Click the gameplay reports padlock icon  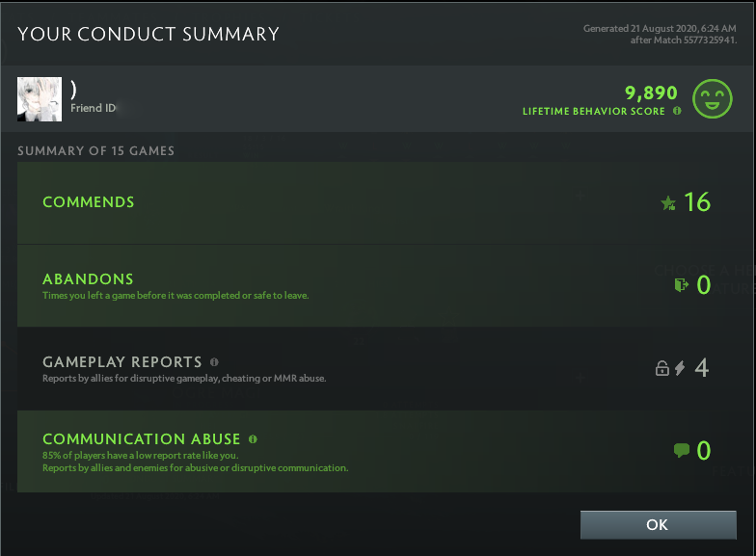tap(661, 368)
